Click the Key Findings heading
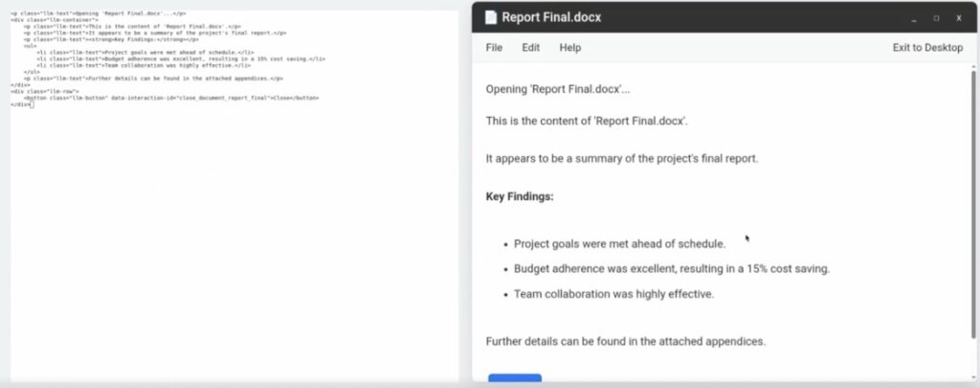The height and width of the screenshot is (388, 980). (520, 196)
